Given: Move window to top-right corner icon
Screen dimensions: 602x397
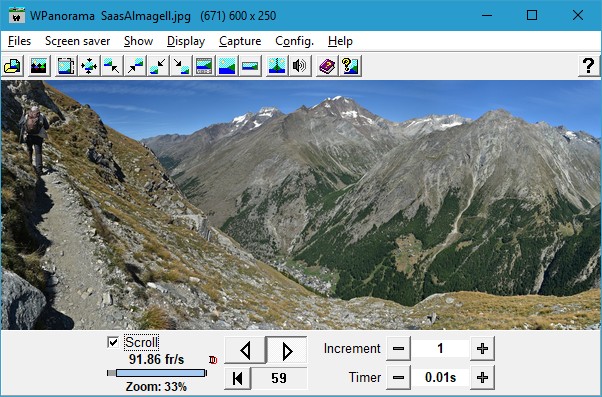Looking at the screenshot, I should pos(135,66).
